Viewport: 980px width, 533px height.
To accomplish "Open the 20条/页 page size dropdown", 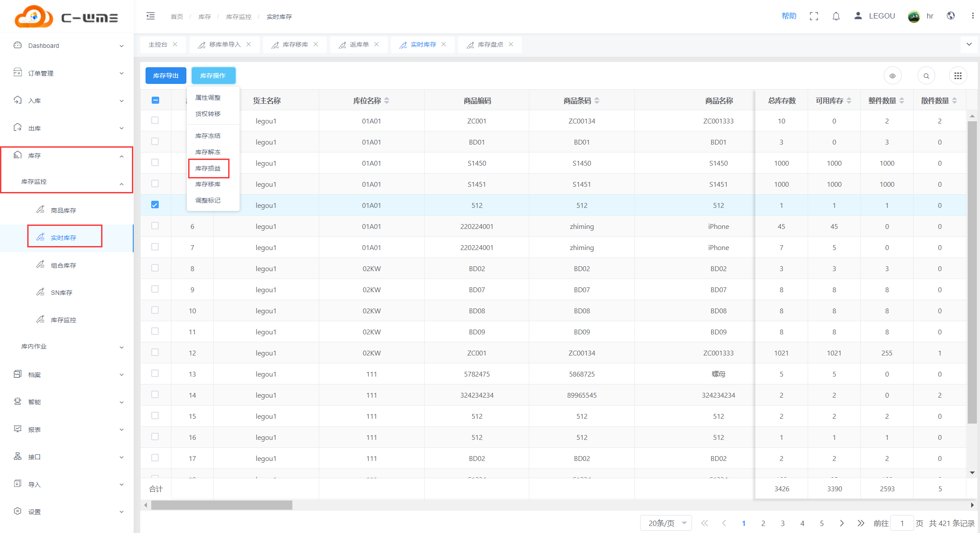I will 666,523.
